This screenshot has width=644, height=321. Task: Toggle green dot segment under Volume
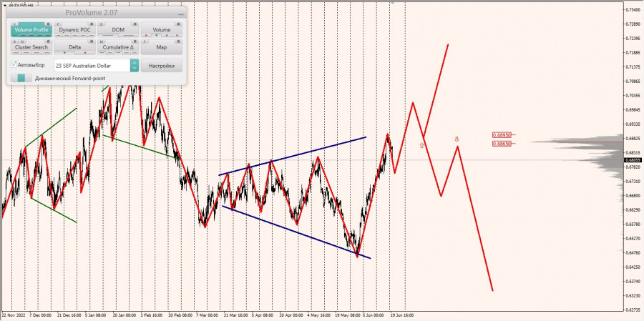coord(157,35)
